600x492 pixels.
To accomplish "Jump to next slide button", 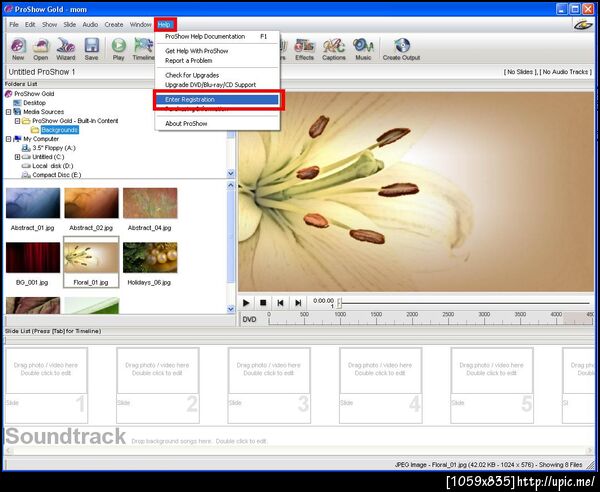I will pyautogui.click(x=298, y=303).
